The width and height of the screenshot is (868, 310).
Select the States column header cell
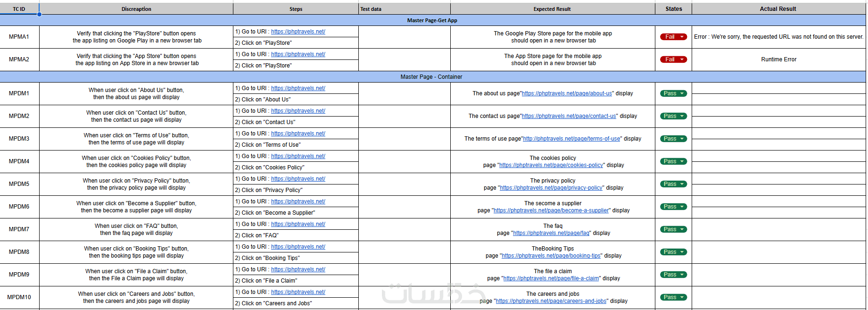[x=673, y=9]
